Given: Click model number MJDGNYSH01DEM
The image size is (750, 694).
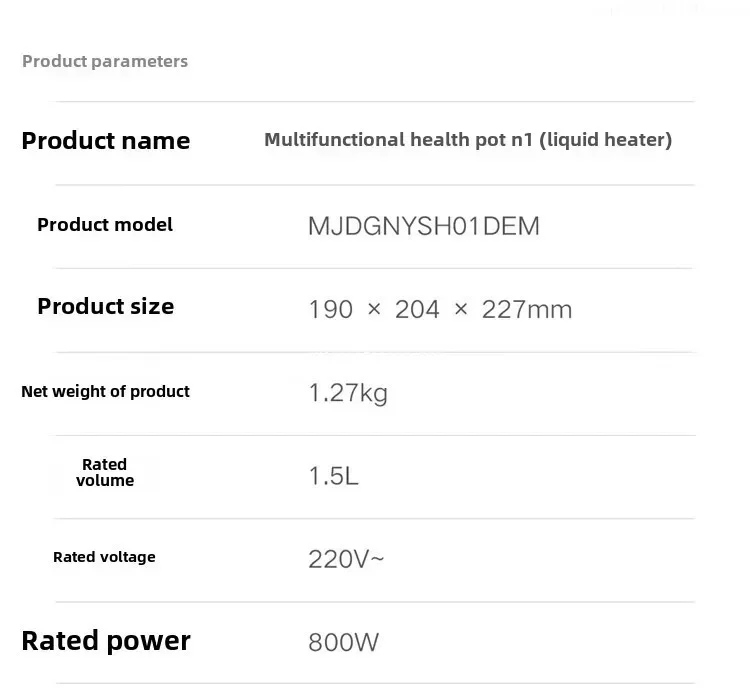Looking at the screenshot, I should [423, 226].
